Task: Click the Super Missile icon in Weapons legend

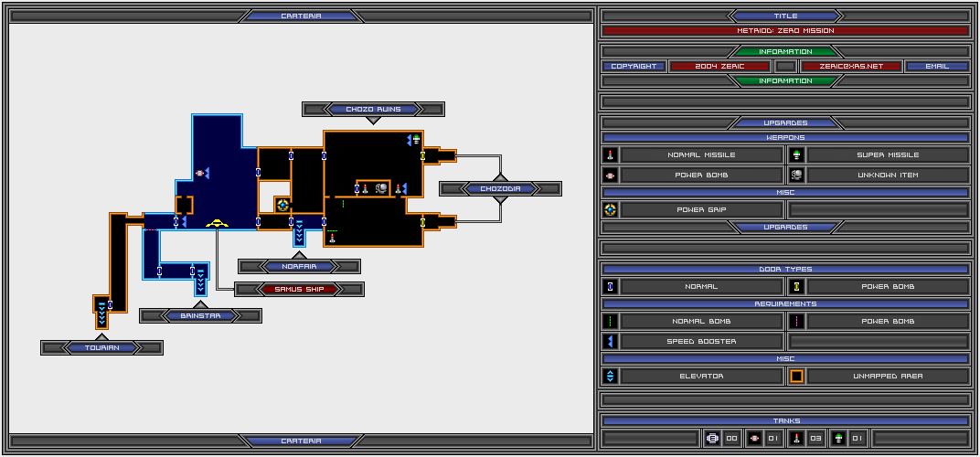Action: coord(796,155)
